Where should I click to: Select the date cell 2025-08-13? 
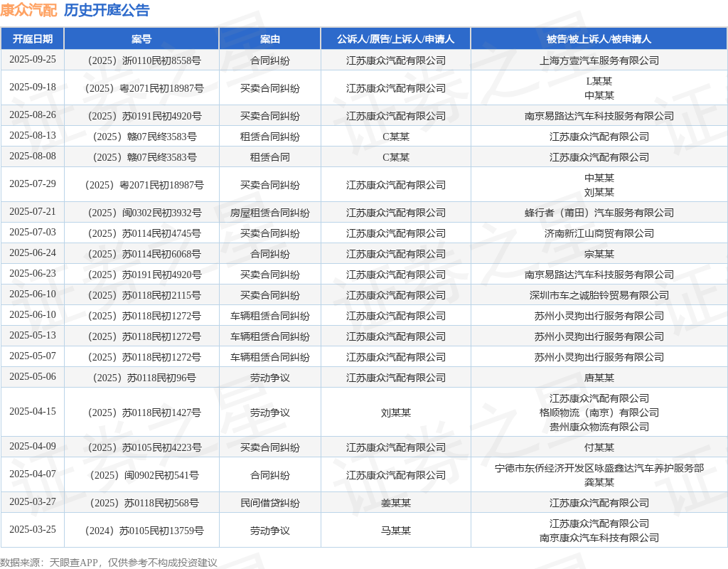click(33, 136)
